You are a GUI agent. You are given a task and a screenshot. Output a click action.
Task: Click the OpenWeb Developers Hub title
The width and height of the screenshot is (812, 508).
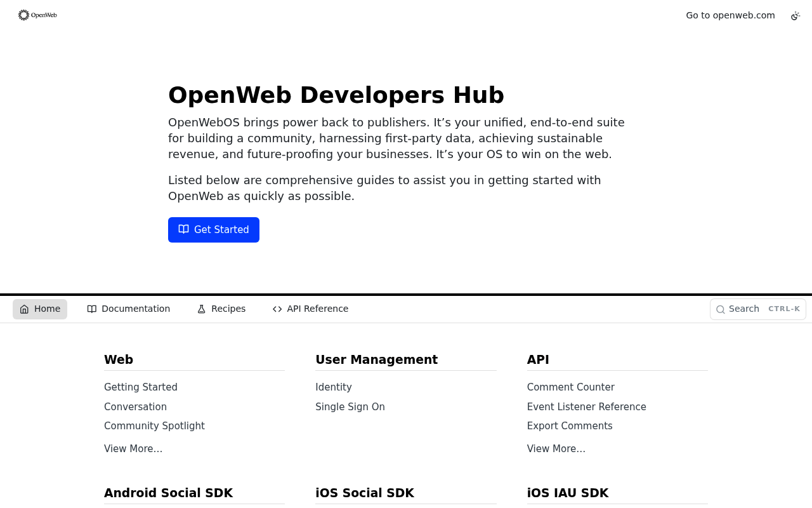pos(336,95)
